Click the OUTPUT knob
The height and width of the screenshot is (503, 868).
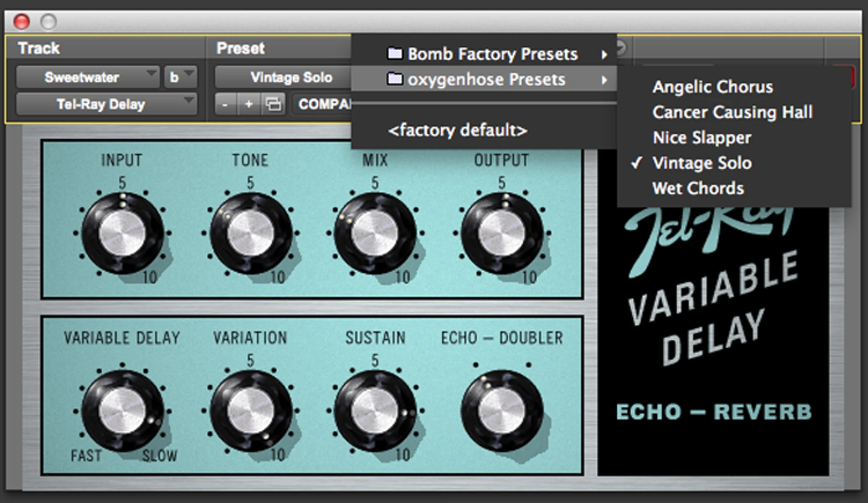tap(502, 233)
